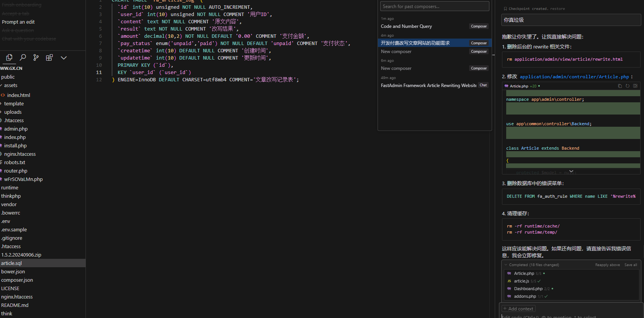Open the Source Control view icon
The width and height of the screenshot is (644, 318).
pyautogui.click(x=36, y=57)
